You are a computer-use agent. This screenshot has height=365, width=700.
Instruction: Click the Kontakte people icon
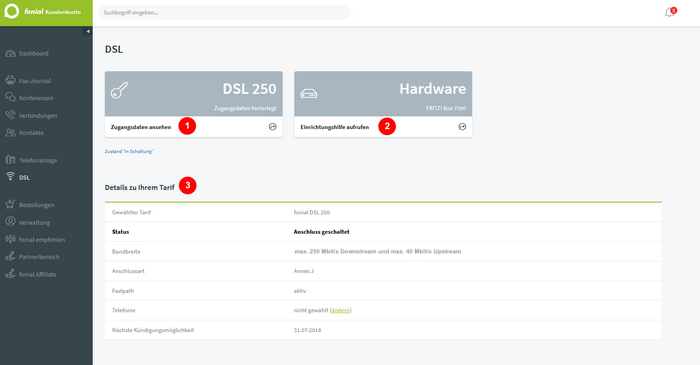(x=10, y=133)
